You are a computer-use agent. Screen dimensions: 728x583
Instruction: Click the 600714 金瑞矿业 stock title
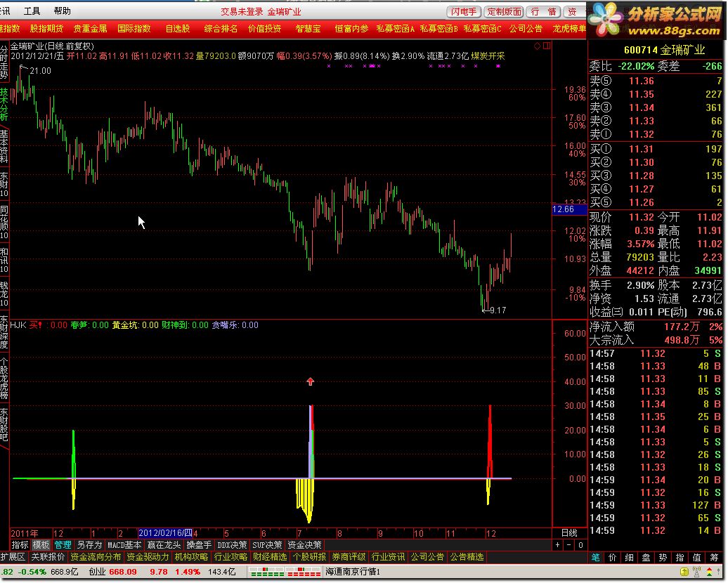[x=664, y=50]
